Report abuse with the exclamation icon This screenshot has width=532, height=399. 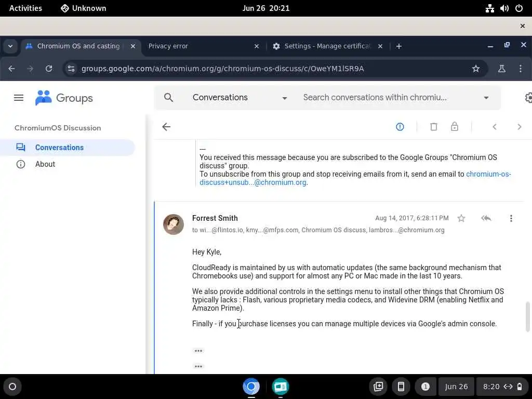pyautogui.click(x=400, y=127)
